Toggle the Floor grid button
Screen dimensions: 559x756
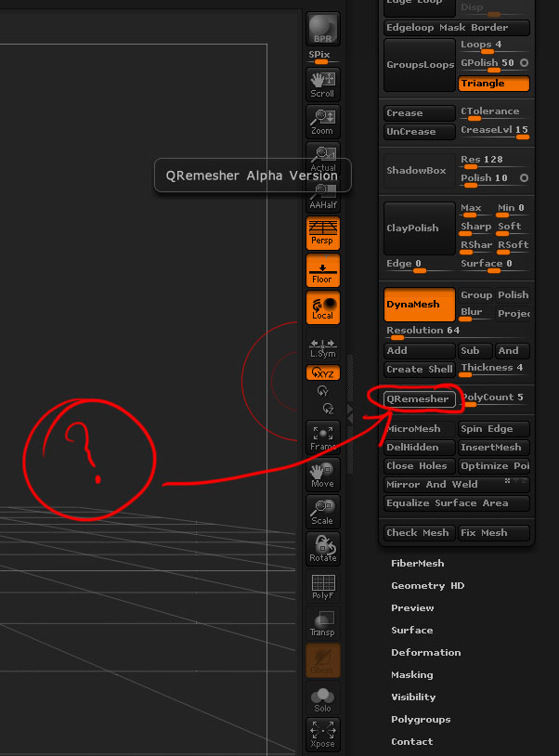323,270
